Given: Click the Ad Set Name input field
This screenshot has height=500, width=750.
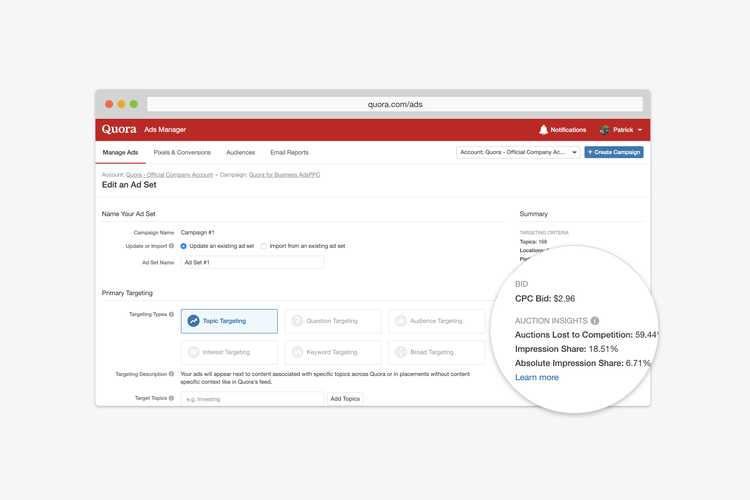Looking at the screenshot, I should click(252, 262).
